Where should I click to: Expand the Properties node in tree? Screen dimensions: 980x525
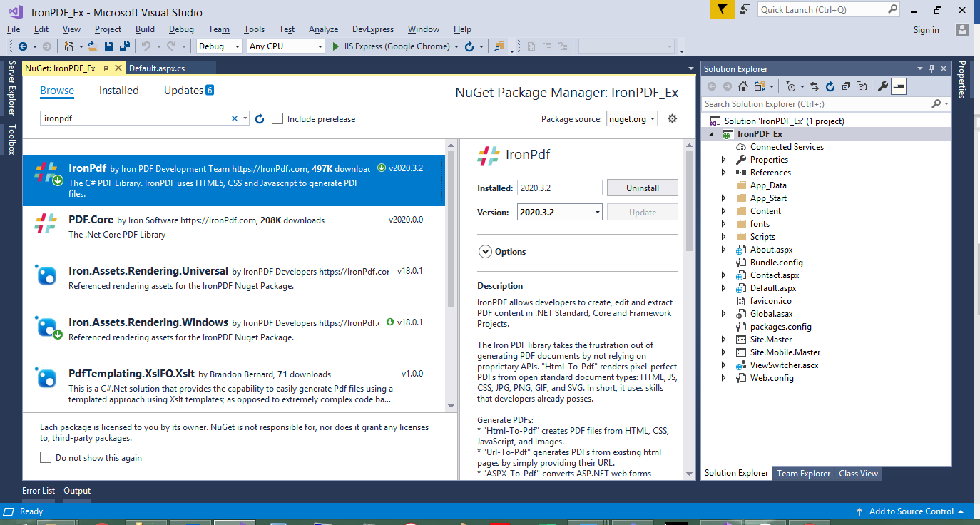(x=723, y=160)
